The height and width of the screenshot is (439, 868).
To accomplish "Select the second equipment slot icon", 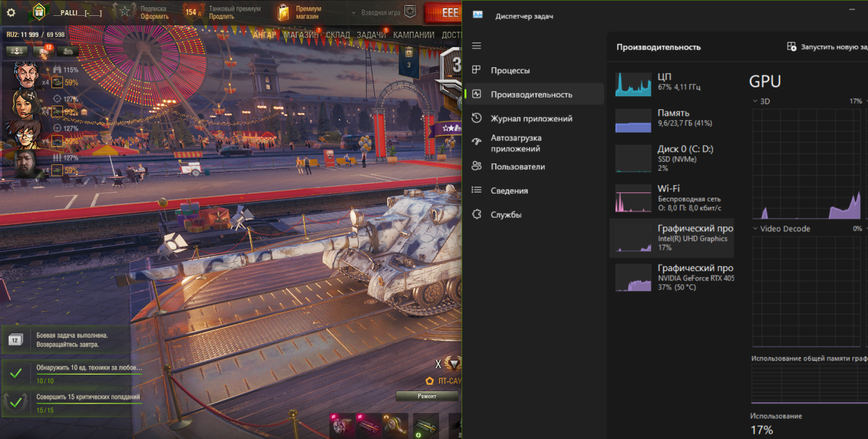I will [x=368, y=425].
